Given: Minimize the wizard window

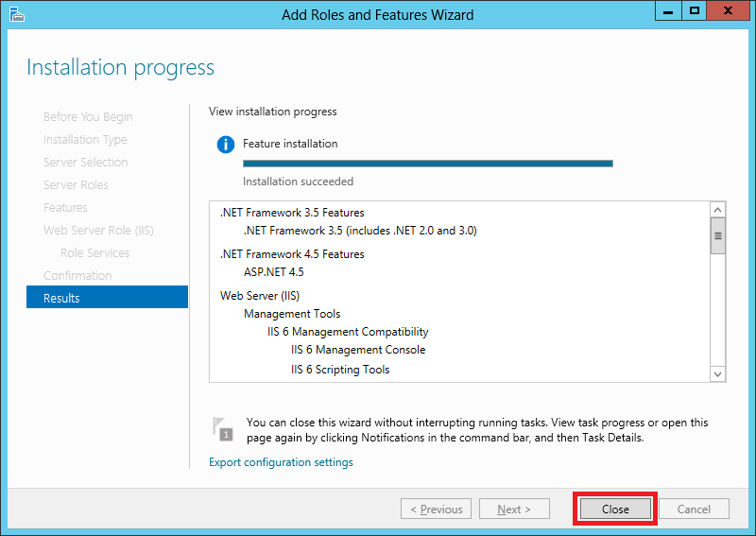Looking at the screenshot, I should [x=668, y=10].
